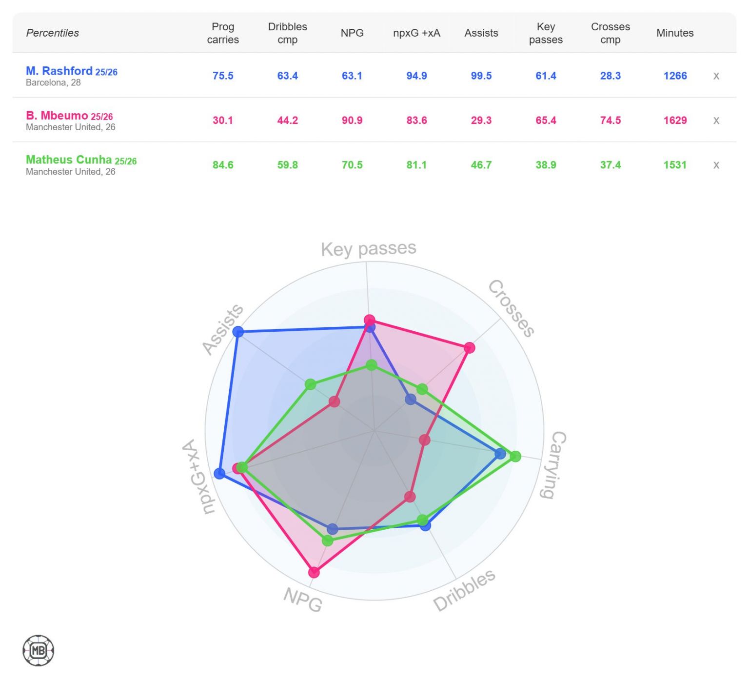Click the Minutes column header
This screenshot has width=749, height=700.
[675, 33]
